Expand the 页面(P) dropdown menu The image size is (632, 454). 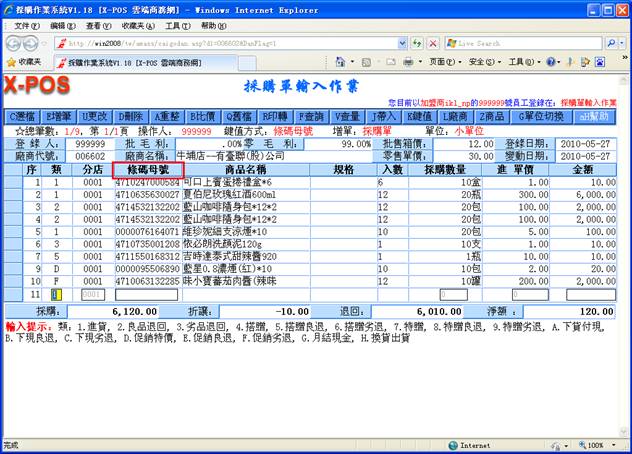point(442,62)
